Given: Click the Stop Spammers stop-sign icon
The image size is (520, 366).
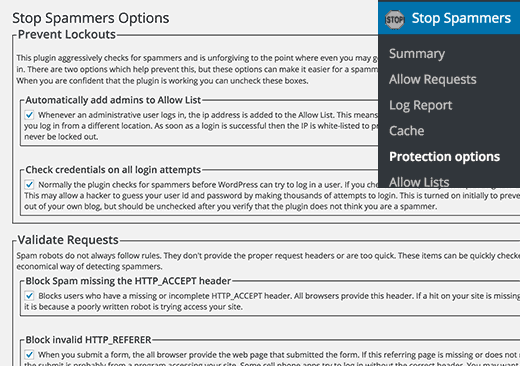Looking at the screenshot, I should pyautogui.click(x=395, y=19).
